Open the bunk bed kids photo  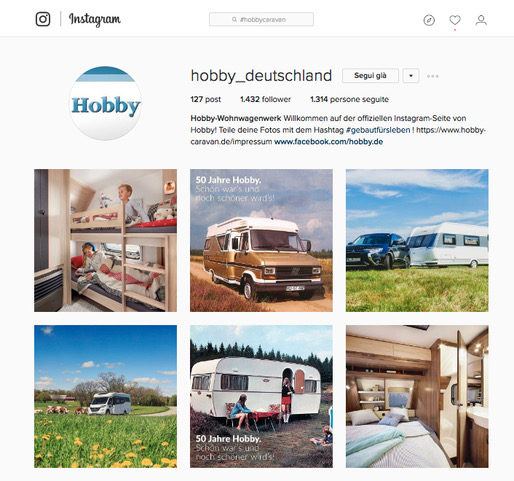pos(106,240)
